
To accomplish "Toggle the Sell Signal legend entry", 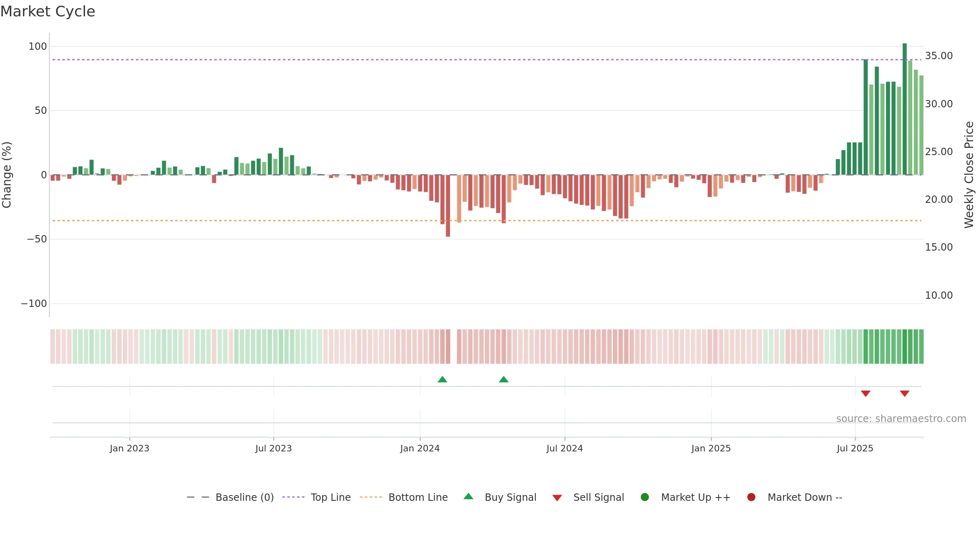I will tap(588, 497).
